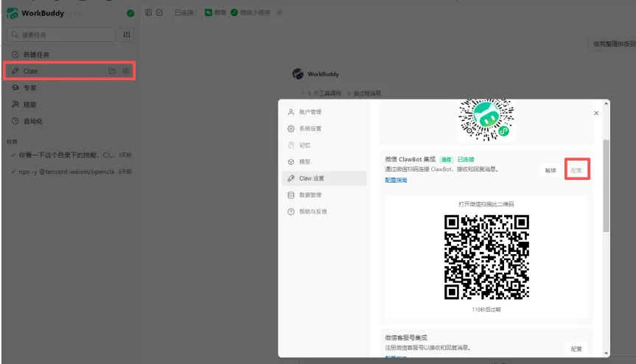Click the 已连接 status text

[x=466, y=159]
